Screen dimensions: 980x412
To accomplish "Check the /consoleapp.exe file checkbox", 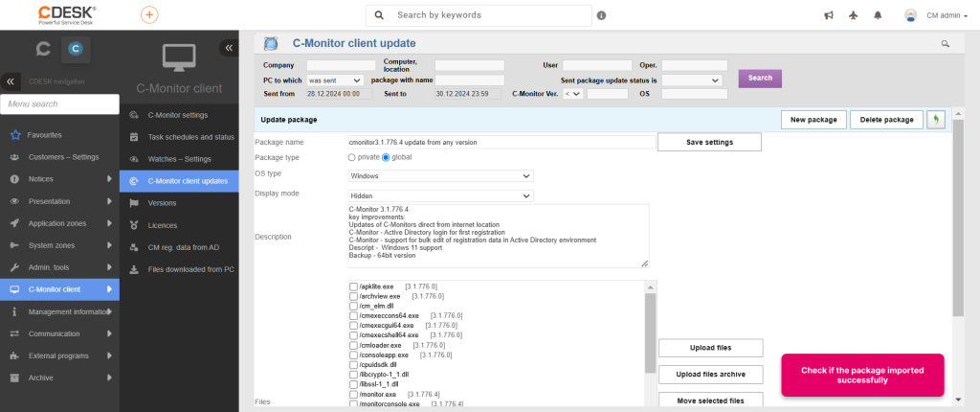I will pyautogui.click(x=354, y=355).
